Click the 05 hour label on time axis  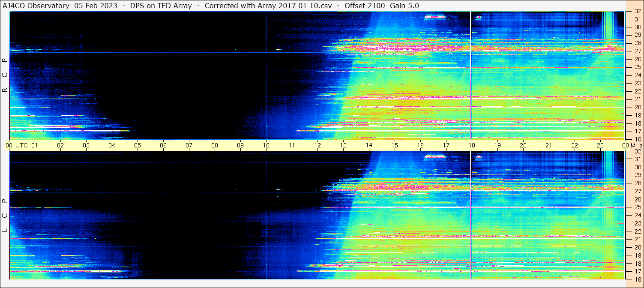point(138,145)
